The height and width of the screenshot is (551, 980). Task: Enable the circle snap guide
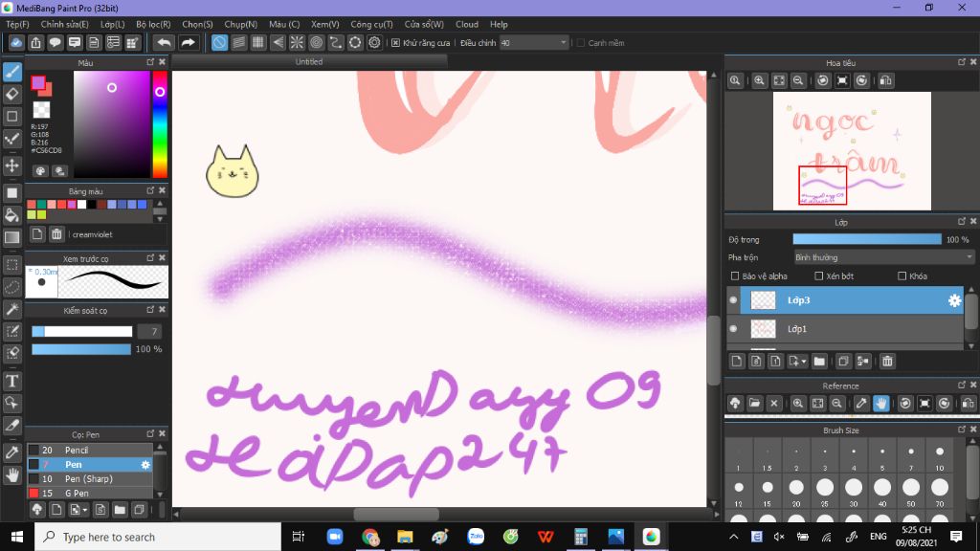click(316, 42)
